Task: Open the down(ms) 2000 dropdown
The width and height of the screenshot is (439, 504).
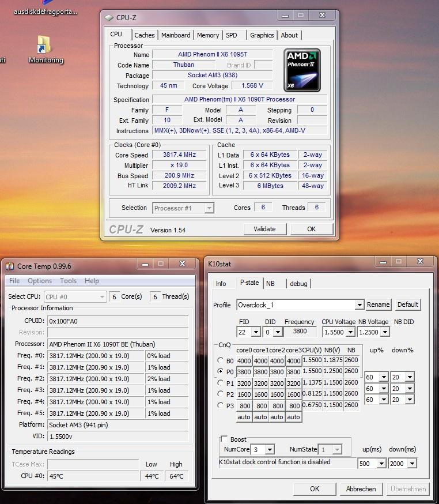Action: coord(412,464)
